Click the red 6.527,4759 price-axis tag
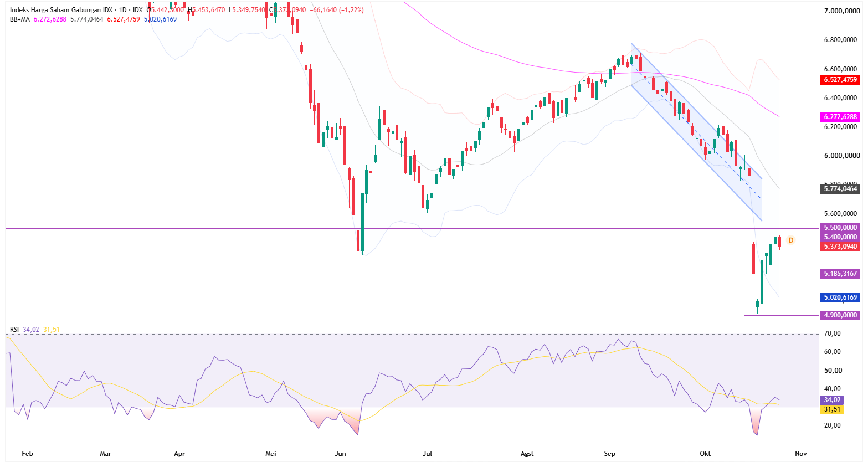Screen dimensions: 868x462 pos(840,80)
